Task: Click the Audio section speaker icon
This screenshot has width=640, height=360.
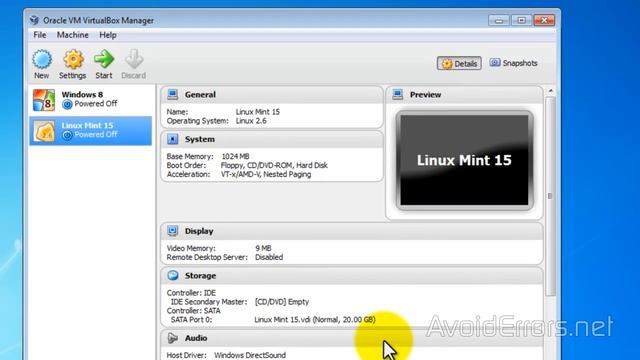Action: point(173,338)
